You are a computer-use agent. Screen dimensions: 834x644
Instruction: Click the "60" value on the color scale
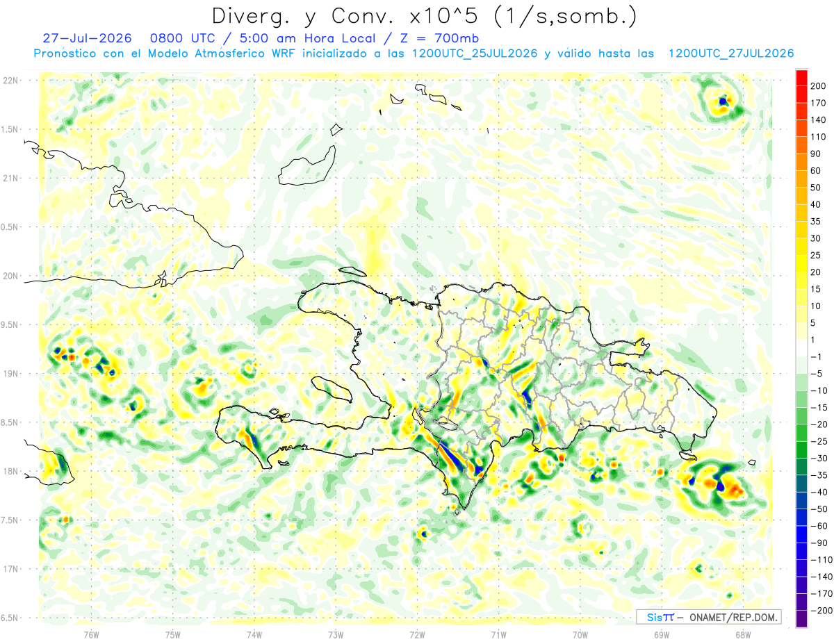pos(816,171)
